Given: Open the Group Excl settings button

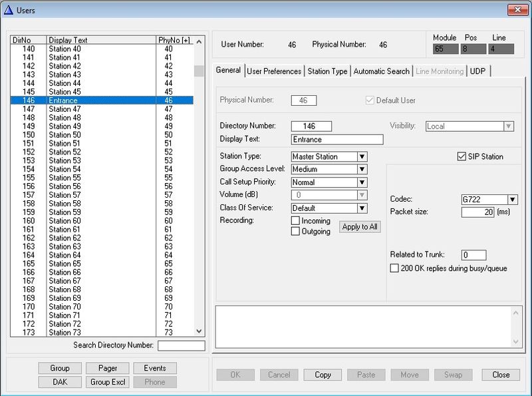Looking at the screenshot, I should point(110,382).
